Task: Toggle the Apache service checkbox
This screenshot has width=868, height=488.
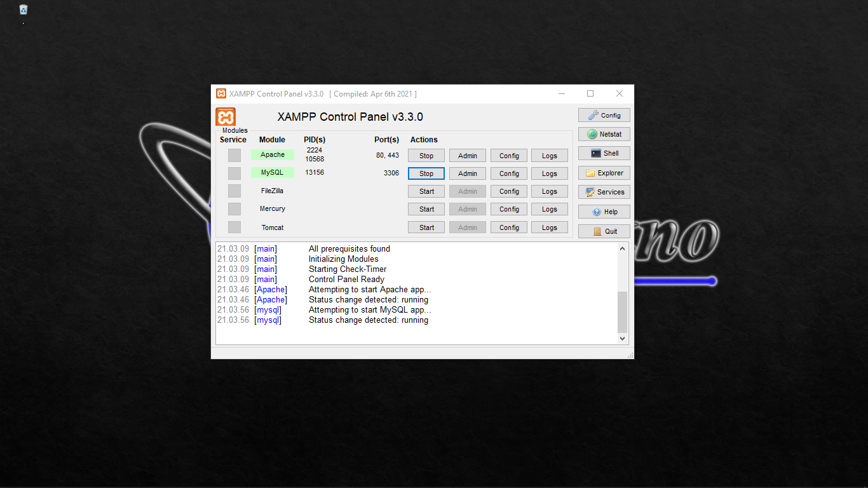Action: coord(234,155)
